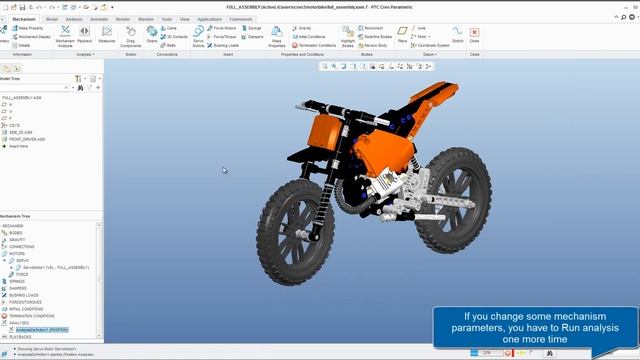Toggle the Mechanism Display option
This screenshot has height=360, width=640.
point(31,37)
